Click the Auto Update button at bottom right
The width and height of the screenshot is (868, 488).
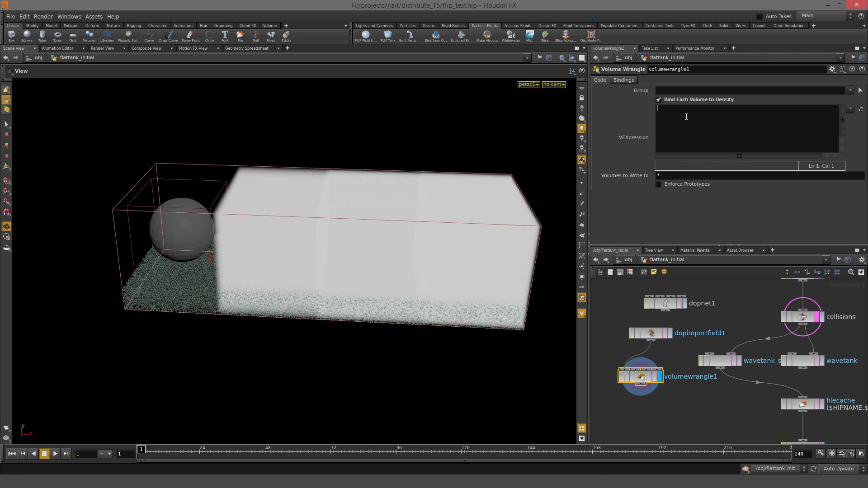839,469
